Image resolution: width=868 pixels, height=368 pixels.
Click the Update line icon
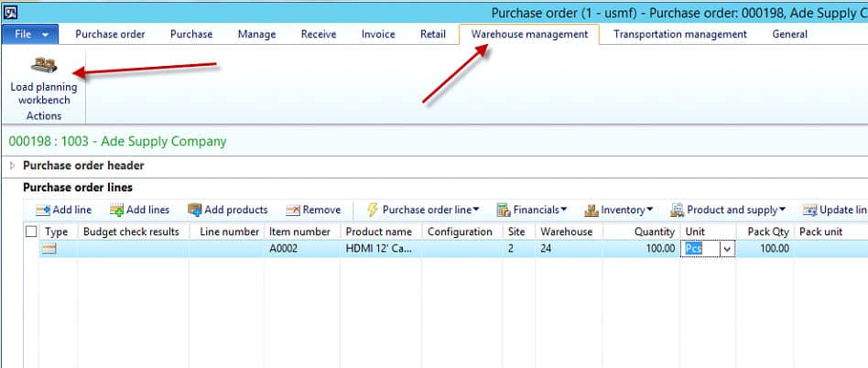pyautogui.click(x=810, y=211)
